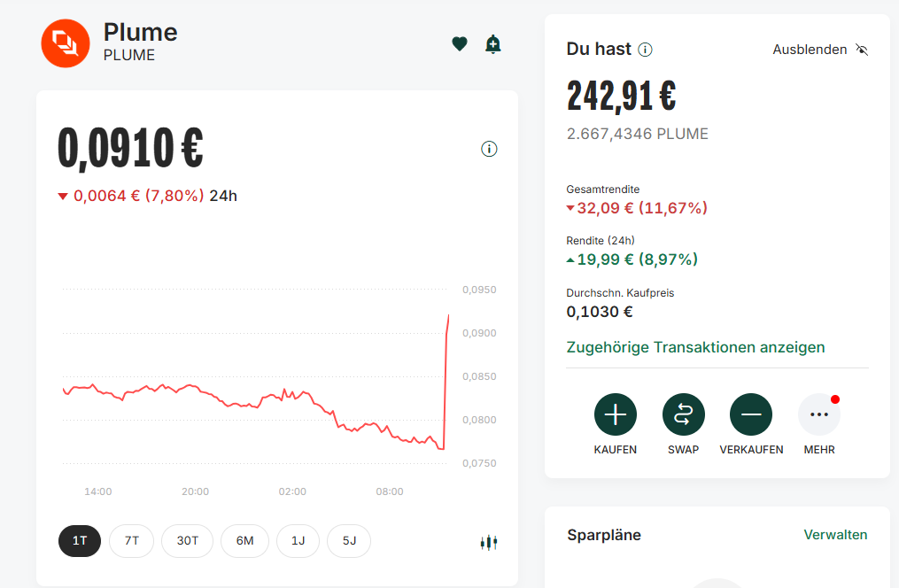Switch to candlestick chart view
The image size is (899, 588).
coord(489,542)
